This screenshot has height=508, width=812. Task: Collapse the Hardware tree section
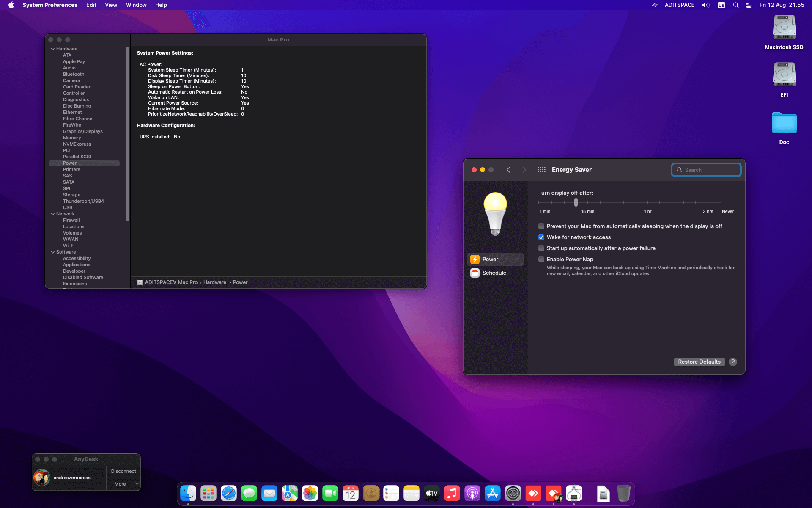53,49
